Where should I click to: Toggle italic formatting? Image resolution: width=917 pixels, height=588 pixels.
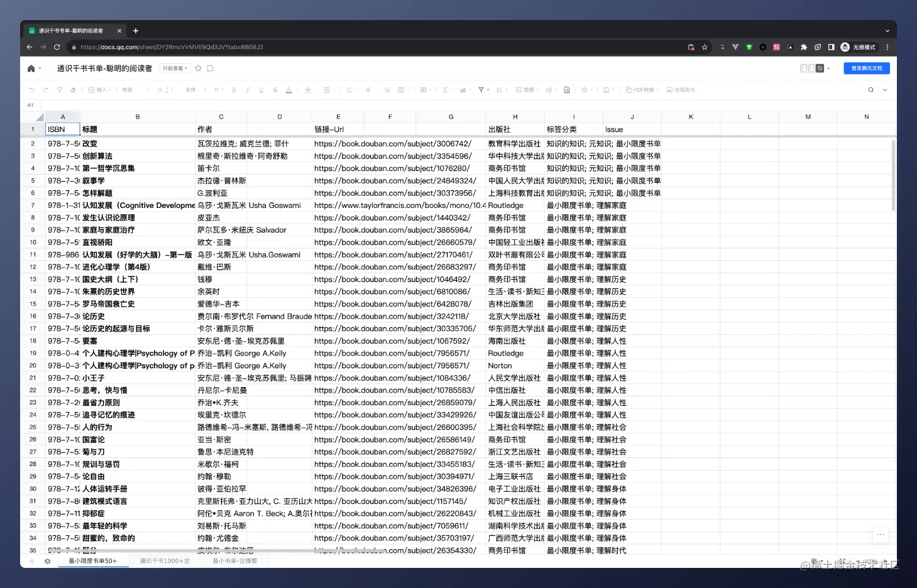click(248, 90)
